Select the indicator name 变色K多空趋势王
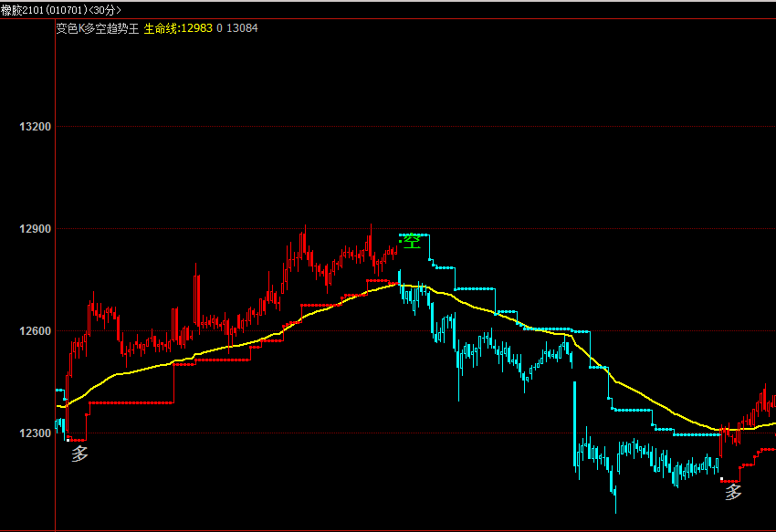The height and width of the screenshot is (532, 776). coord(98,28)
